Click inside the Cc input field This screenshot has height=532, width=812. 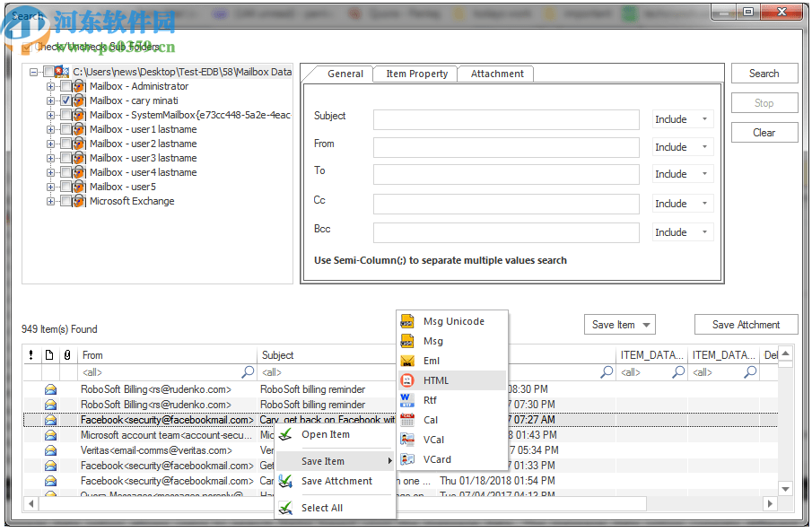(x=505, y=203)
